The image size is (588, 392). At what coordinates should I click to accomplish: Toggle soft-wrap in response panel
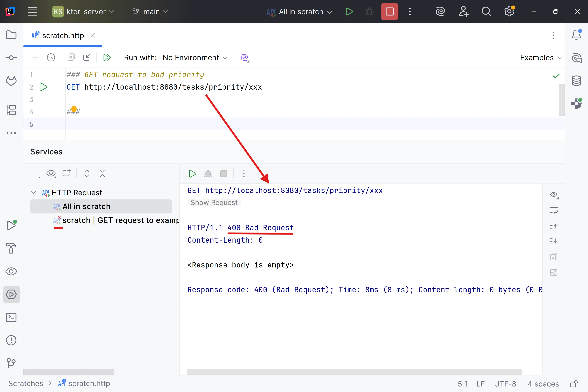pos(554,210)
